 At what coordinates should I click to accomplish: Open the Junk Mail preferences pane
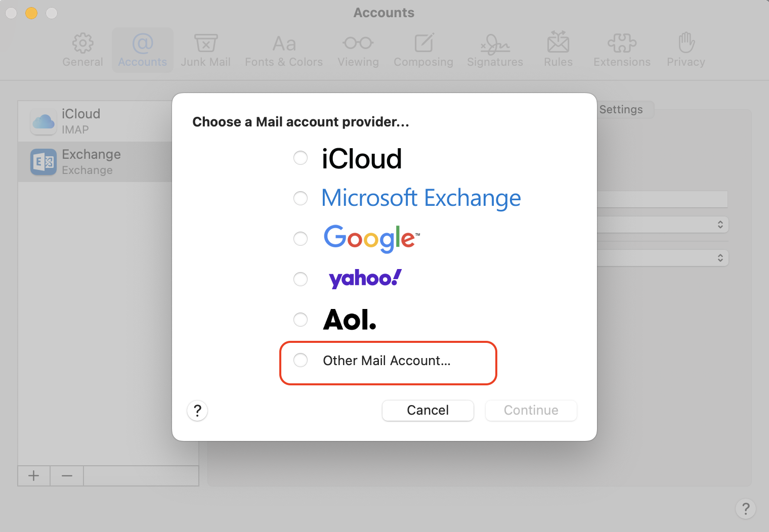(x=205, y=50)
